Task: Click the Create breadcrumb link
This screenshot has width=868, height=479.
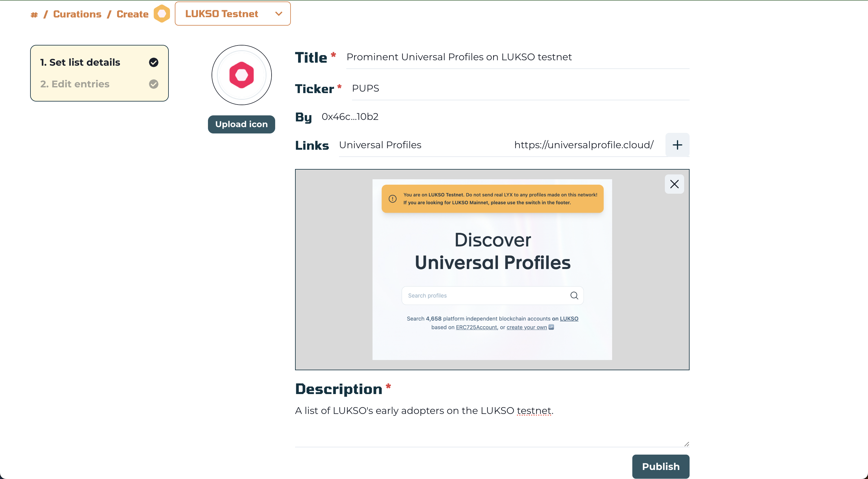Action: [132, 14]
